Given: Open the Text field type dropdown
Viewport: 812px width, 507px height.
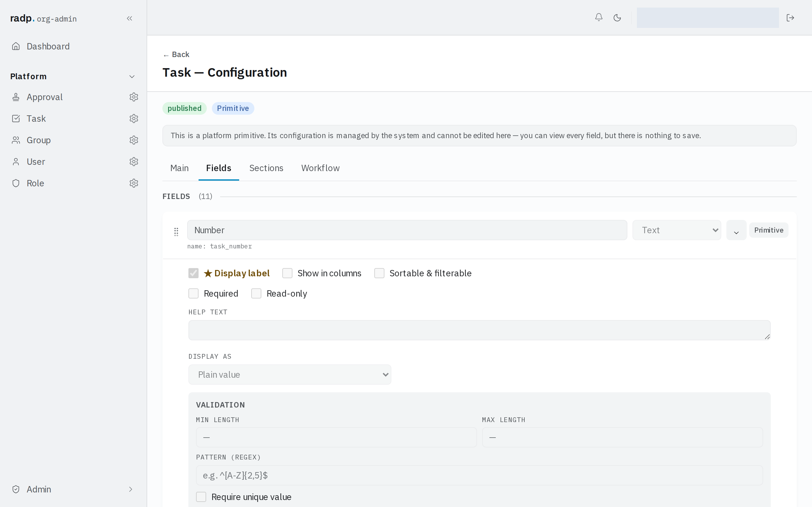Looking at the screenshot, I should click(x=677, y=230).
